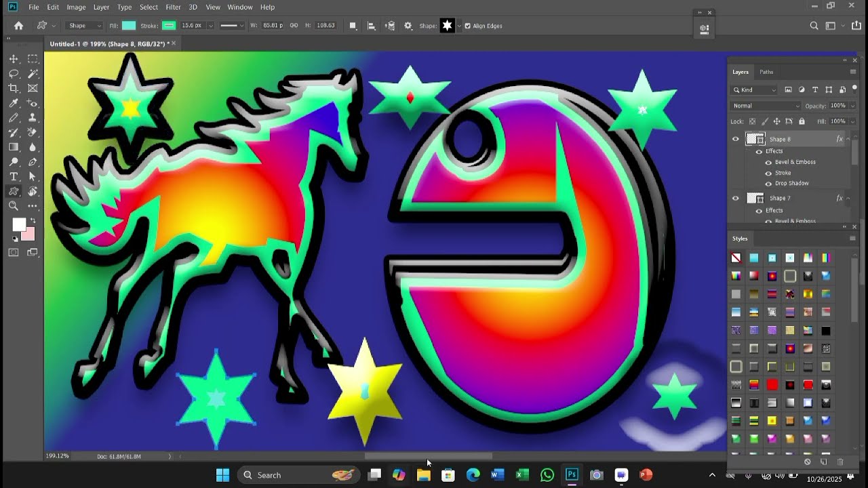This screenshot has height=488, width=868.
Task: Hide the Drop Shadow effect
Action: pyautogui.click(x=768, y=184)
